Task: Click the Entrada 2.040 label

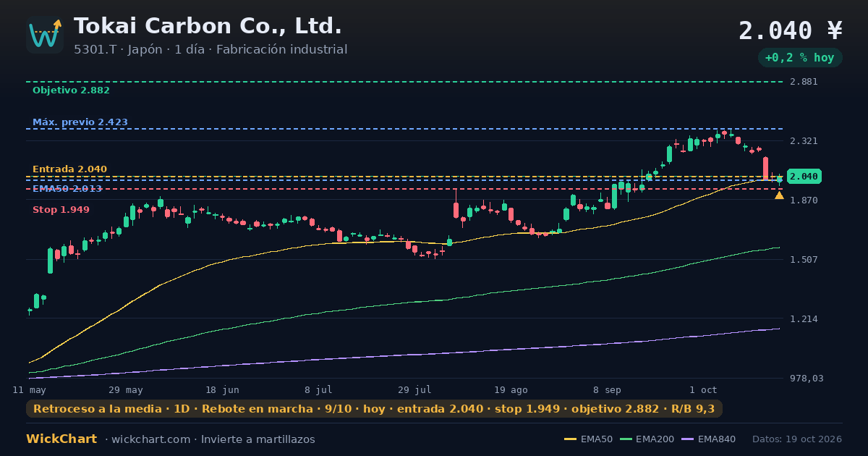Action: click(x=69, y=169)
